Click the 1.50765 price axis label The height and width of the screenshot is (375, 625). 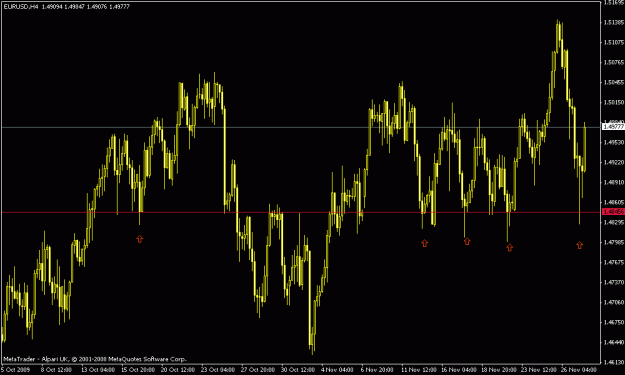[x=614, y=62]
